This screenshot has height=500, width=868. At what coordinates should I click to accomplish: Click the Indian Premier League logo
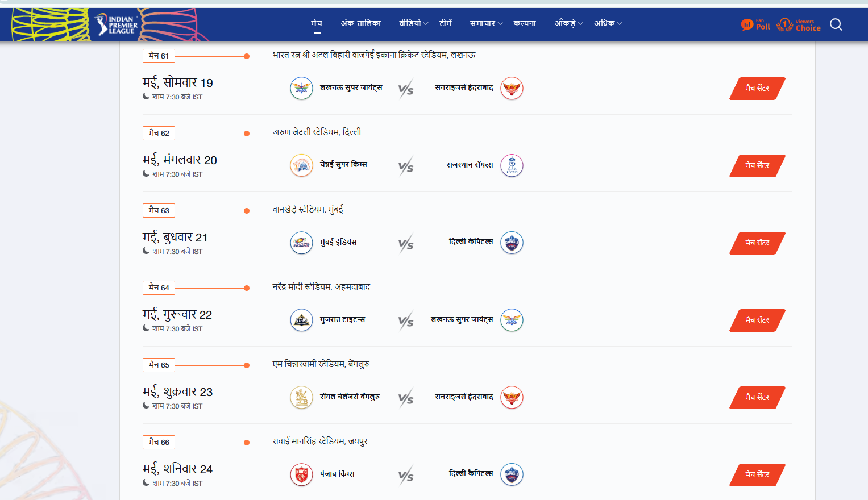click(x=116, y=24)
